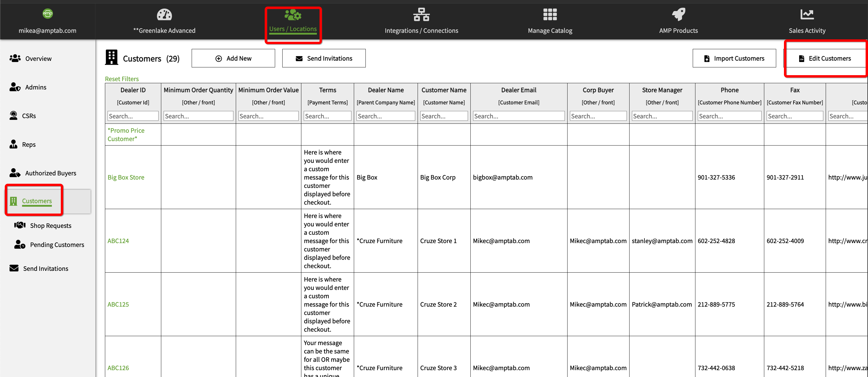Select Authorized Buyers in the sidebar

51,173
